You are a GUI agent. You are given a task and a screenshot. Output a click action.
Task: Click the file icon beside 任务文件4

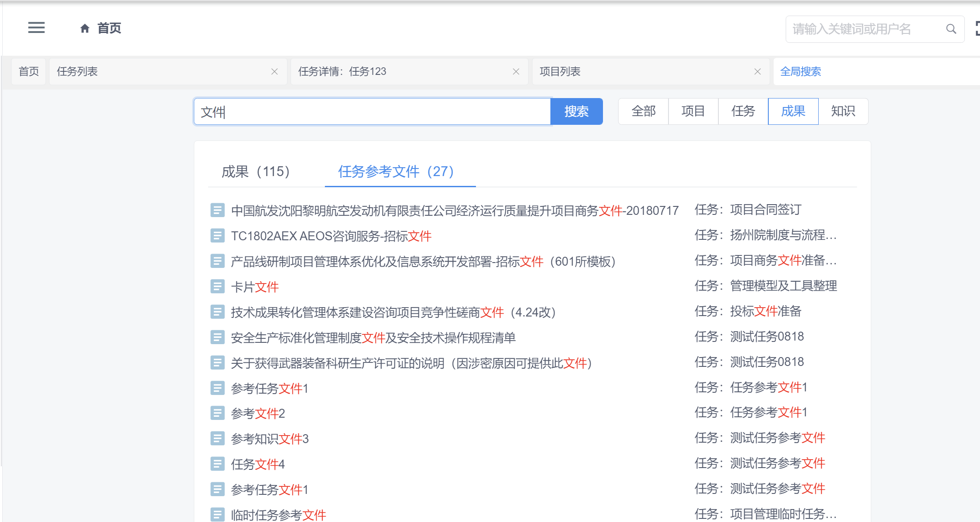pos(217,464)
